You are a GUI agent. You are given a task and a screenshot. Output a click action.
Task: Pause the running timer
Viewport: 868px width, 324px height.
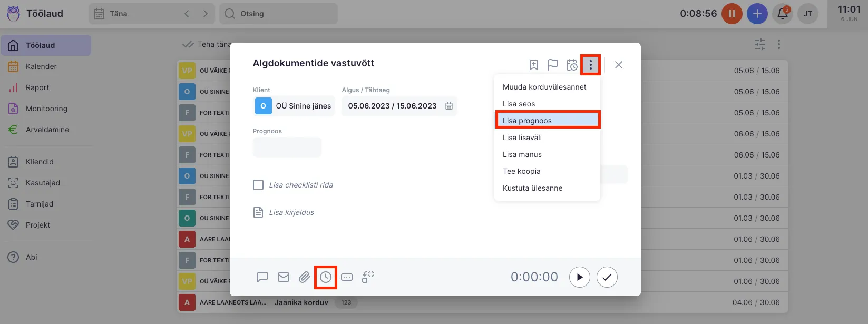coord(732,14)
